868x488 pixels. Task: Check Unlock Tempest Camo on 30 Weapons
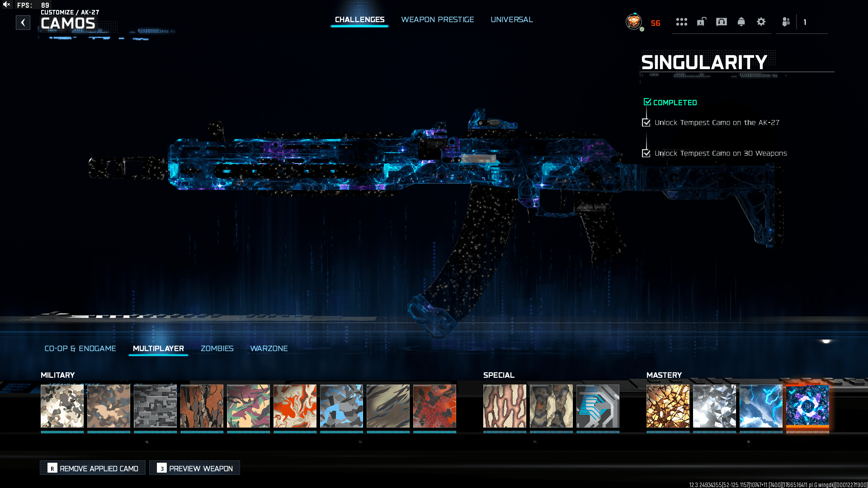[646, 153]
